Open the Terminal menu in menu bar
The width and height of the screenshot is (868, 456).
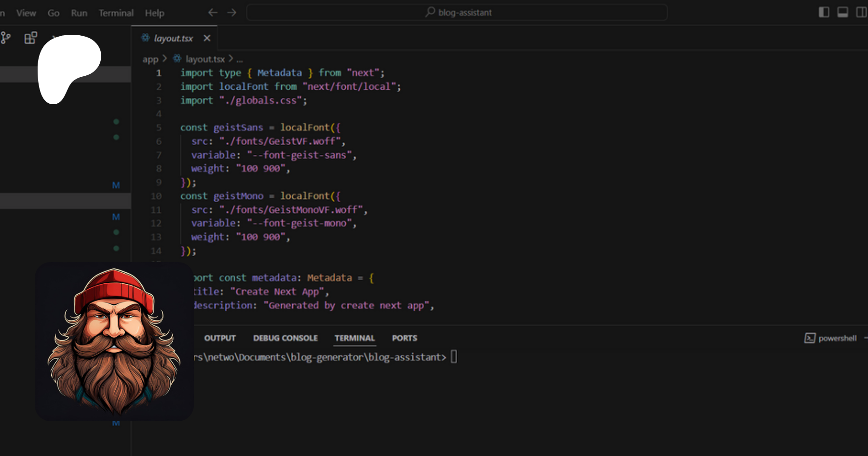tap(116, 13)
